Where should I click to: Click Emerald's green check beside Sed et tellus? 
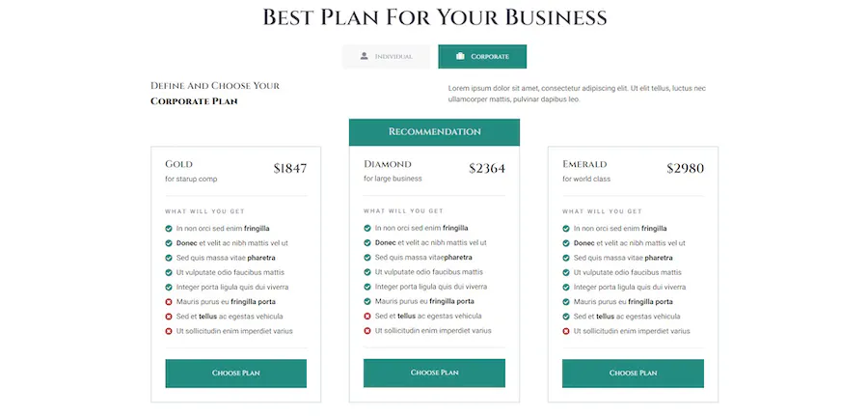click(566, 317)
